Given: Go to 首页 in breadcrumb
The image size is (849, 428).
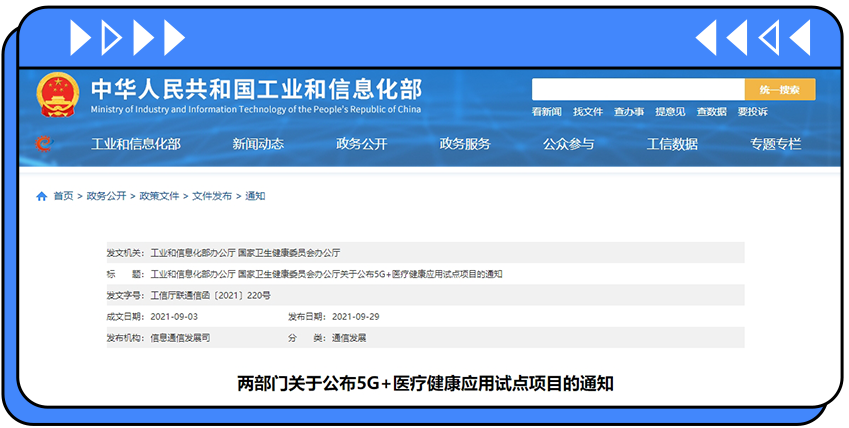Looking at the screenshot, I should [x=63, y=196].
